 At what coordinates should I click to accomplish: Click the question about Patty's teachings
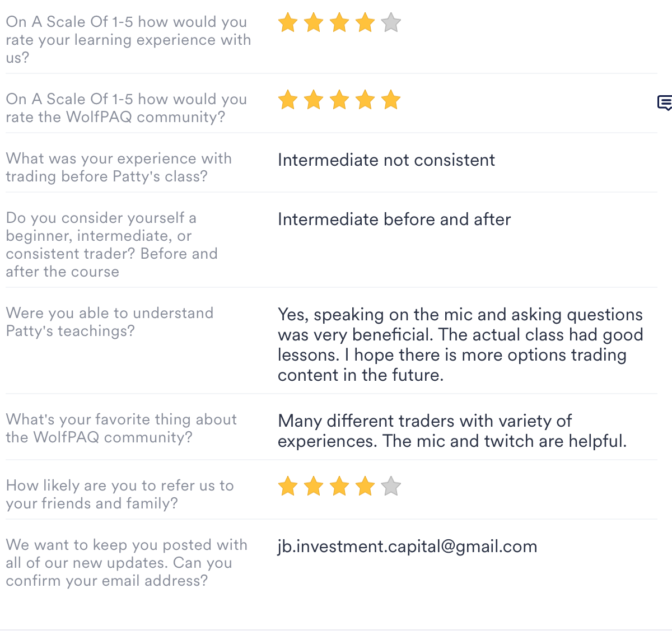(110, 322)
